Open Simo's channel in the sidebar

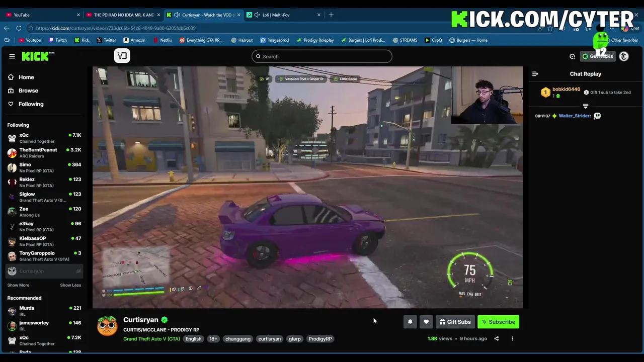coord(44,167)
